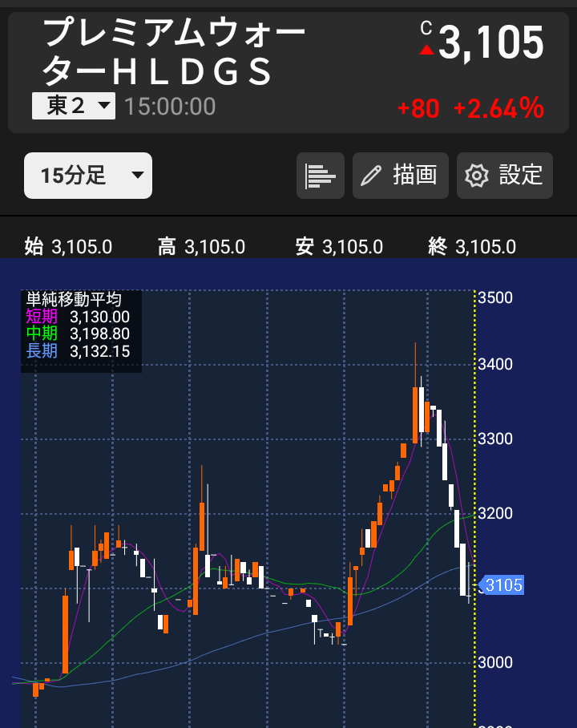Click the stock name プレミアムウォーターHLDGS
577x728 pixels.
174,51
